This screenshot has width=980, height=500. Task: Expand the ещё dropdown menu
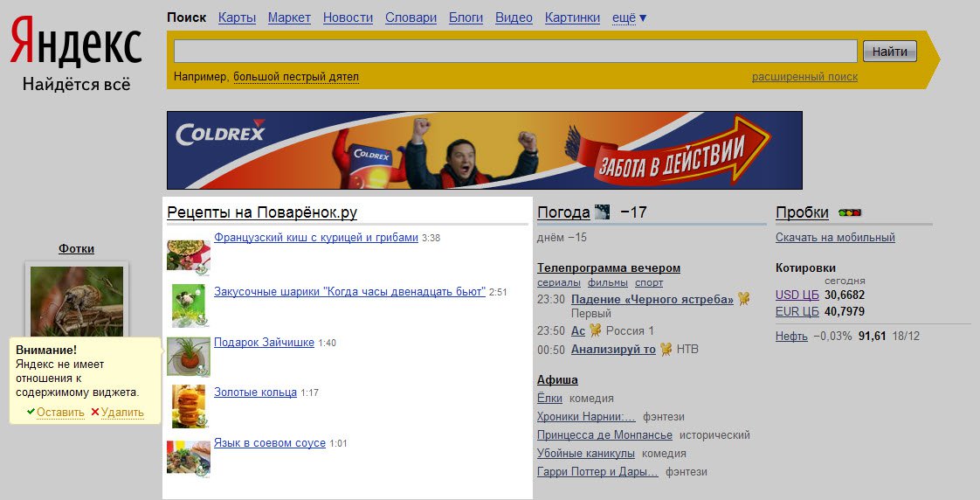629,17
